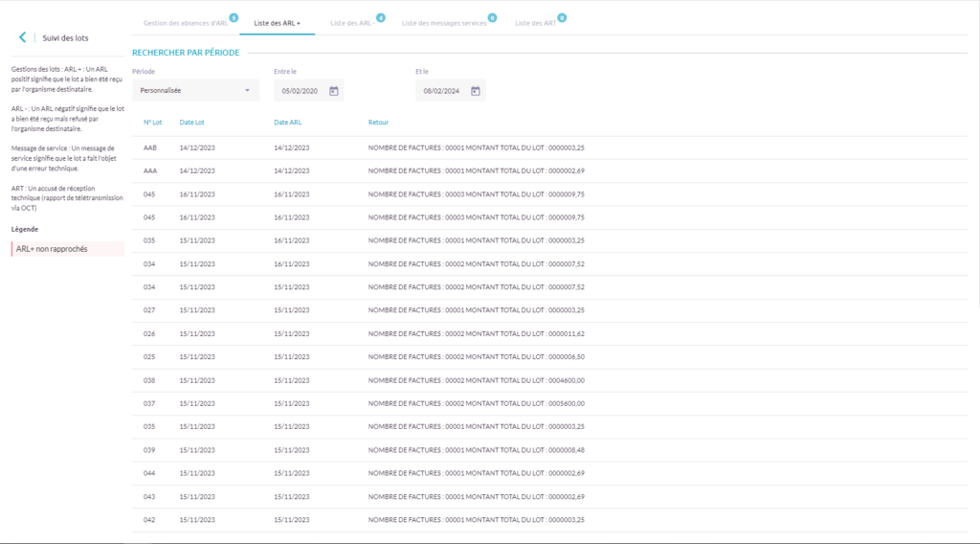Open the Liste des ARL - tab
The height and width of the screenshot is (544, 980).
[351, 22]
